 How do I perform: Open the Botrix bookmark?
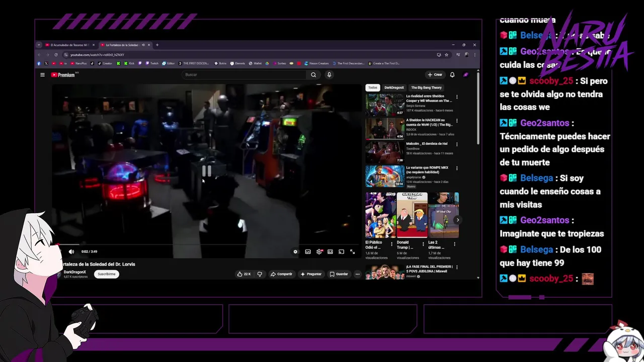click(x=221, y=63)
